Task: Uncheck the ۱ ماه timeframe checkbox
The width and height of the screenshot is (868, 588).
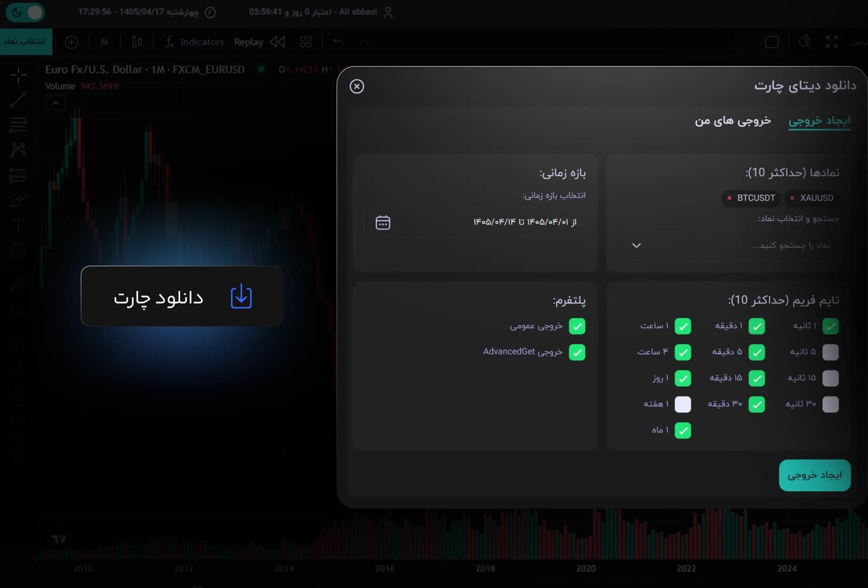Action: pos(683,431)
